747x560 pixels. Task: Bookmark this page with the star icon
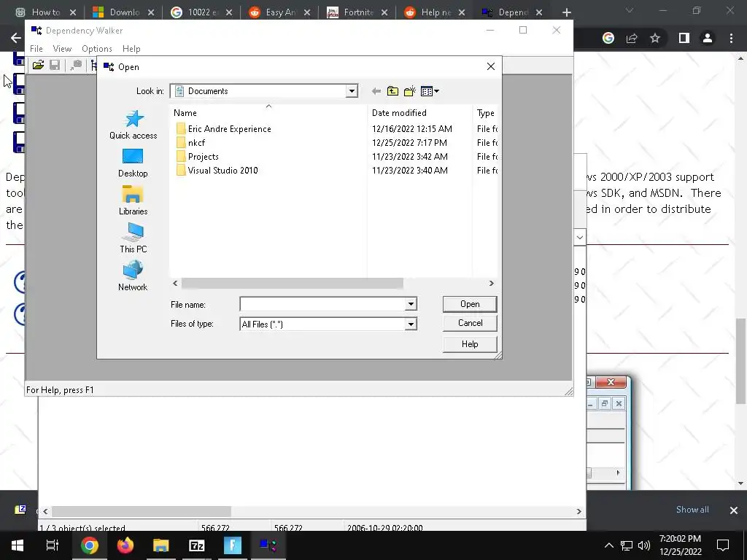pyautogui.click(x=655, y=38)
